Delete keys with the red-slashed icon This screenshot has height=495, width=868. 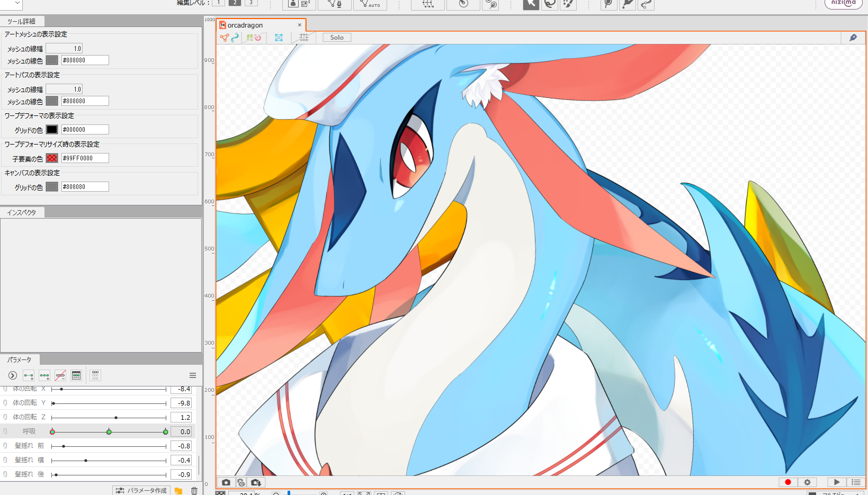click(60, 375)
